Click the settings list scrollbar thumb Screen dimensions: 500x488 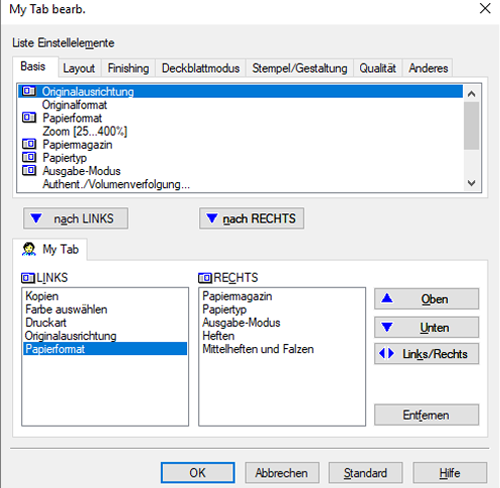pos(472,126)
